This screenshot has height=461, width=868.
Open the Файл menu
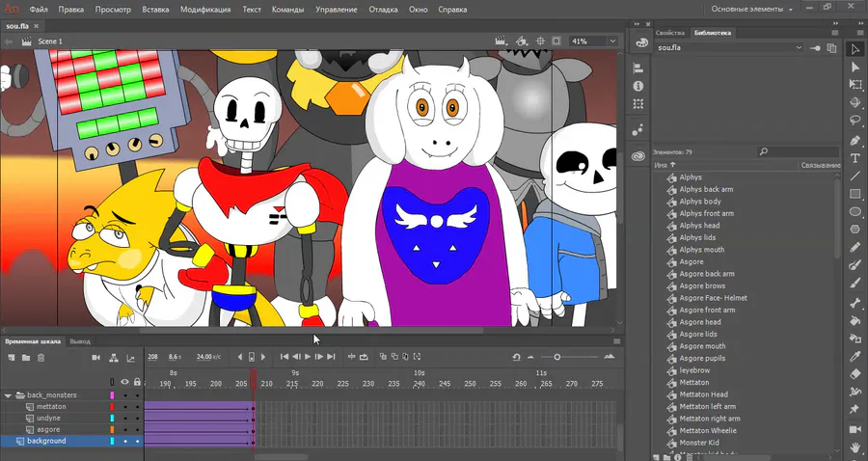click(39, 10)
